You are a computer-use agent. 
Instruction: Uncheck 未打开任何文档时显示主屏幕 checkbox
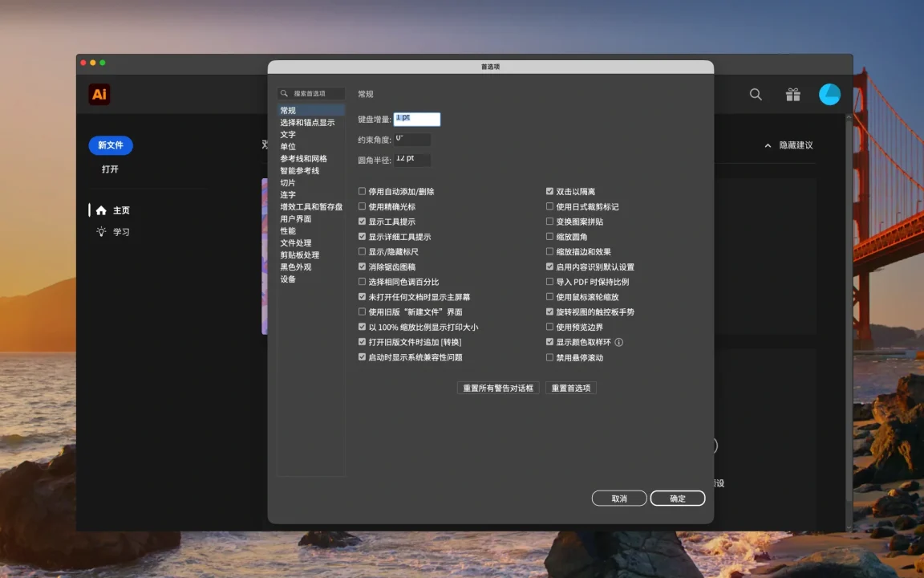362,297
